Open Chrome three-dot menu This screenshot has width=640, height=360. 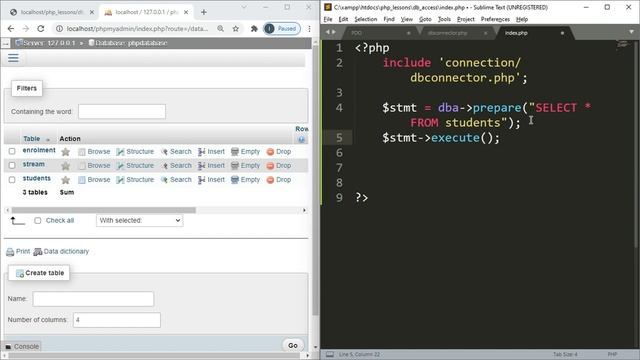pos(309,29)
